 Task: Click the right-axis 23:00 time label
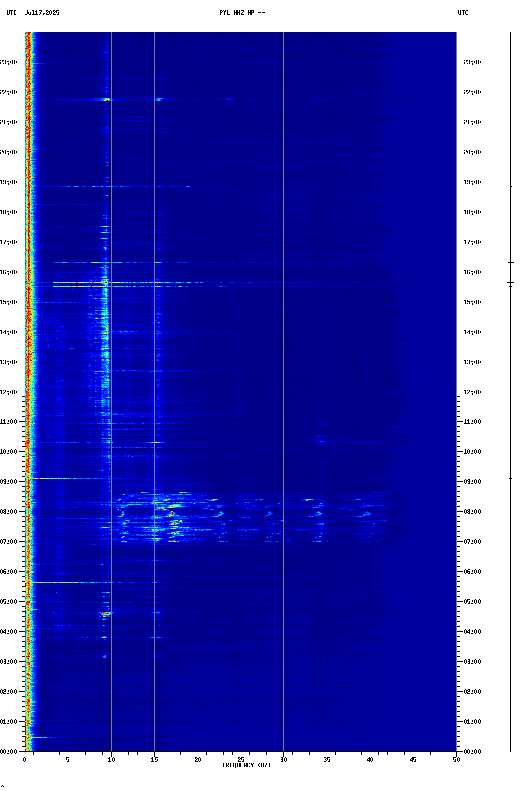(472, 62)
